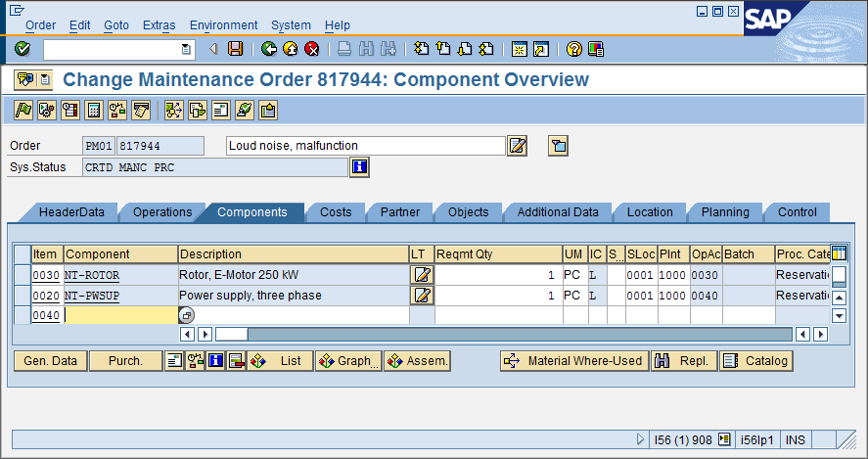This screenshot has width=868, height=459.
Task: Switch to the Costs tab
Action: (336, 212)
